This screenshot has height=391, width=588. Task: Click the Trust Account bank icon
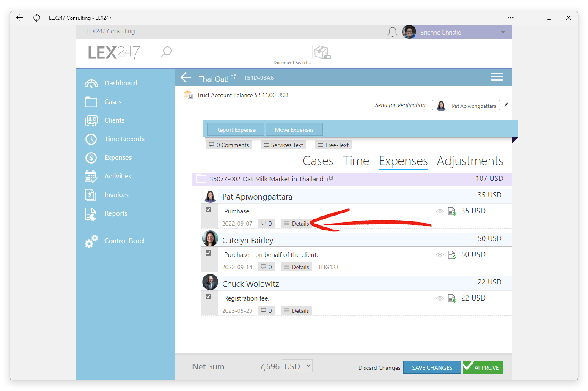(188, 95)
